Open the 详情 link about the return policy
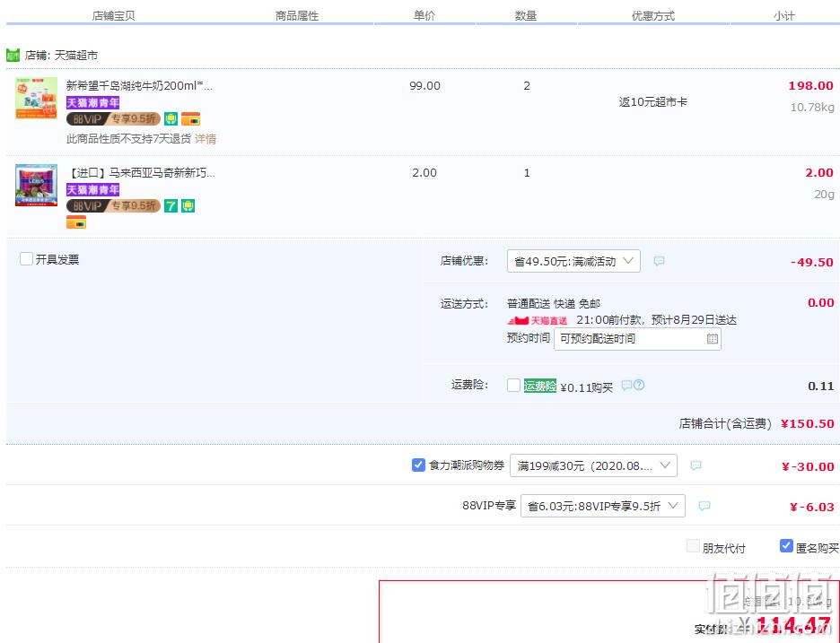The width and height of the screenshot is (840, 643). pyautogui.click(x=206, y=139)
